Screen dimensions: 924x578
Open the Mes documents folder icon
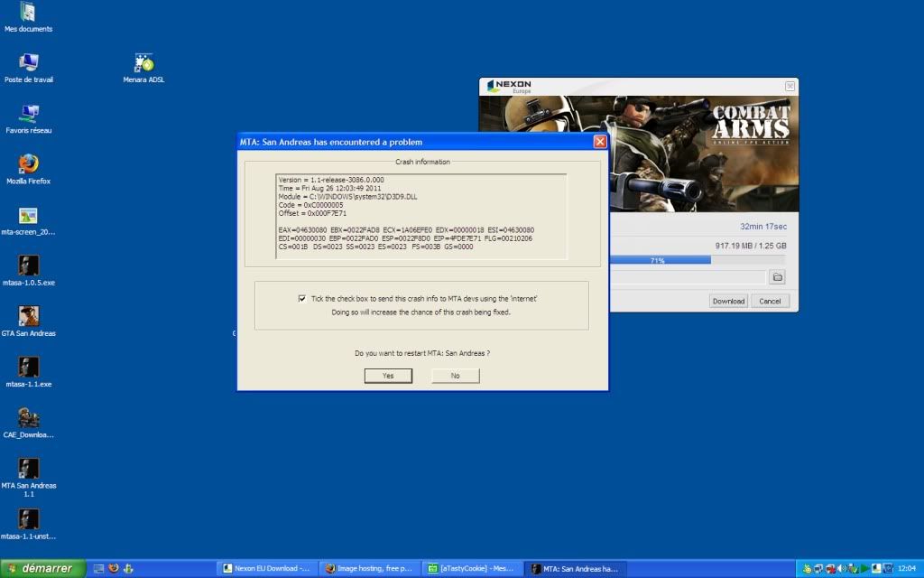[28, 13]
